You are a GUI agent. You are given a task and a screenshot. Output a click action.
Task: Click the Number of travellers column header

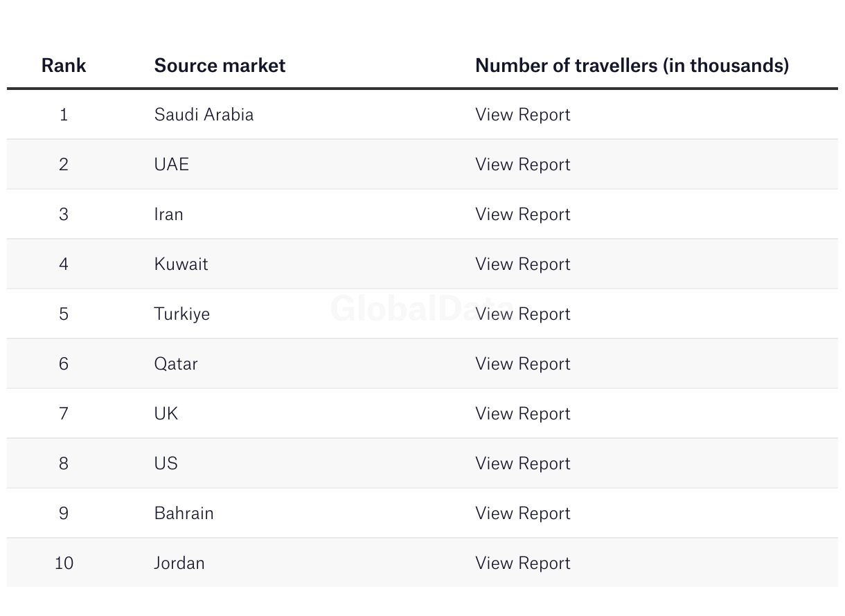tap(632, 66)
